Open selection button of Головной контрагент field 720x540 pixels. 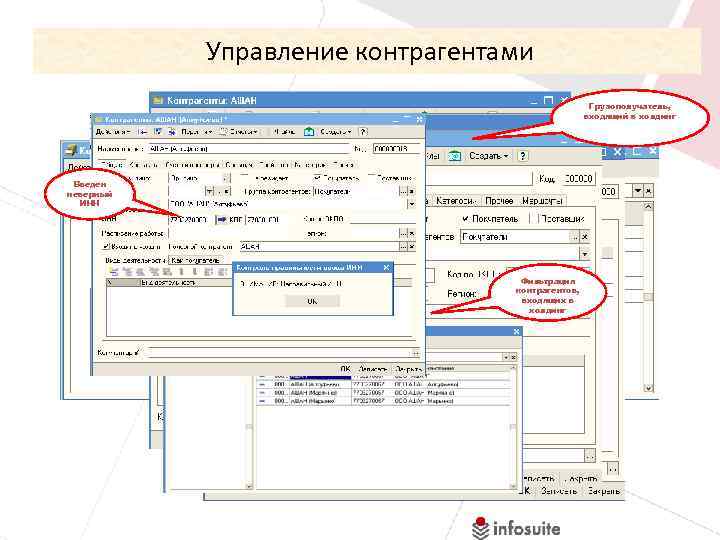(x=403, y=247)
